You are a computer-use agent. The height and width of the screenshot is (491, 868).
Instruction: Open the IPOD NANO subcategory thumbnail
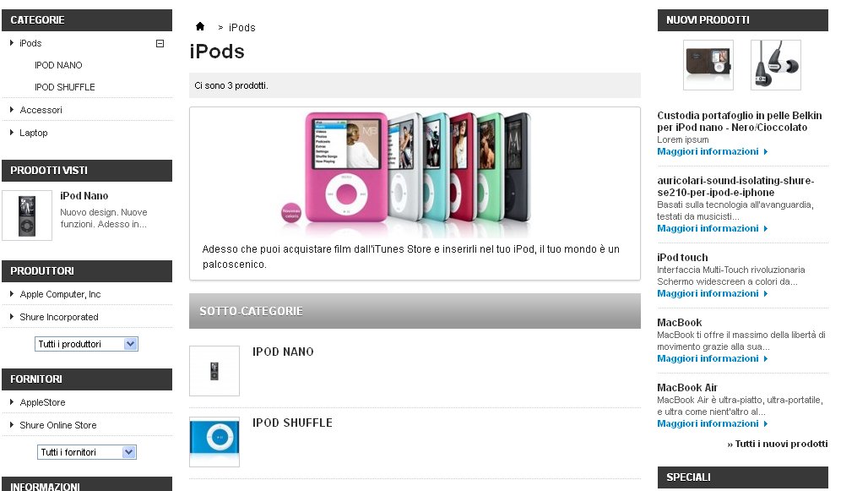tap(214, 371)
